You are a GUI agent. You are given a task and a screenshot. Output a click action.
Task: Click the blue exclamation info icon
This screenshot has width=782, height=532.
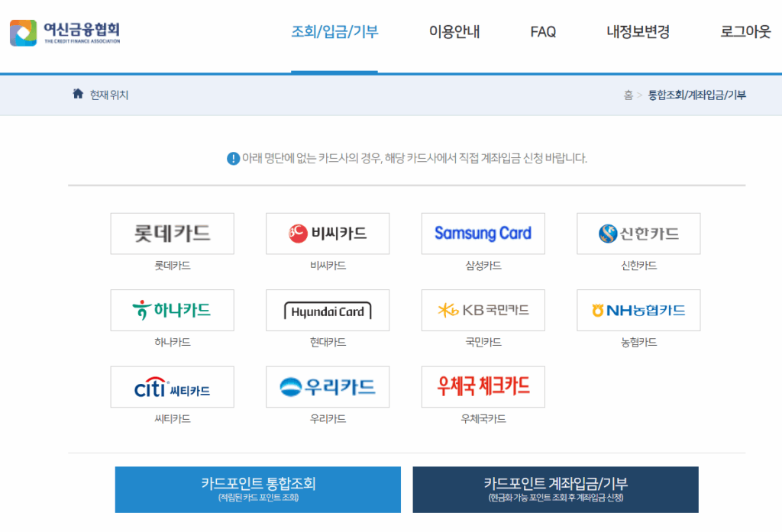233,159
